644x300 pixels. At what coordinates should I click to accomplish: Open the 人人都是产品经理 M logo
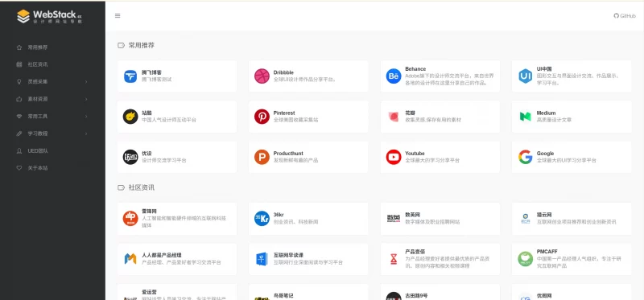click(130, 258)
